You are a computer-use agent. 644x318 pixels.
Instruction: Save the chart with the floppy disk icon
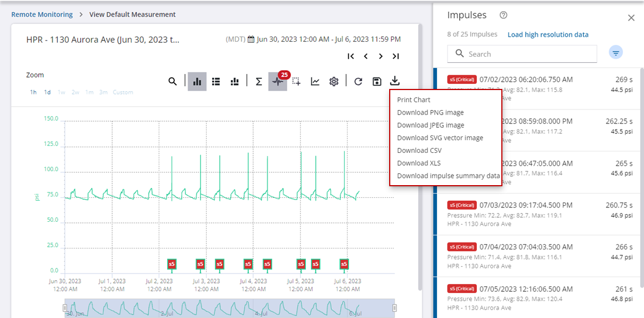(x=376, y=82)
